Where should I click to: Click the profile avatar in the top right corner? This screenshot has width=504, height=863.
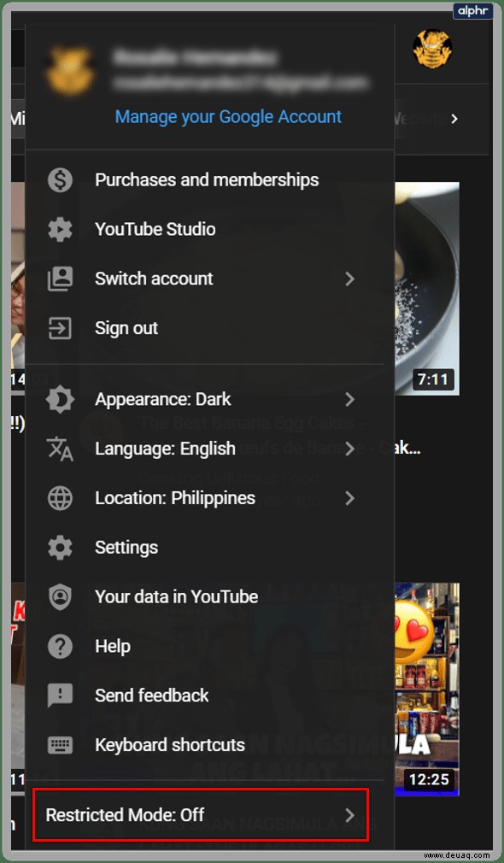(x=432, y=49)
